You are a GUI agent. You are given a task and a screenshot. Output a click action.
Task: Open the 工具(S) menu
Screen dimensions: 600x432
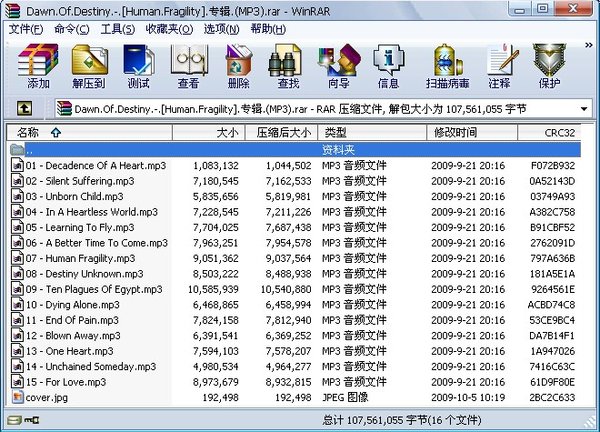[117, 29]
